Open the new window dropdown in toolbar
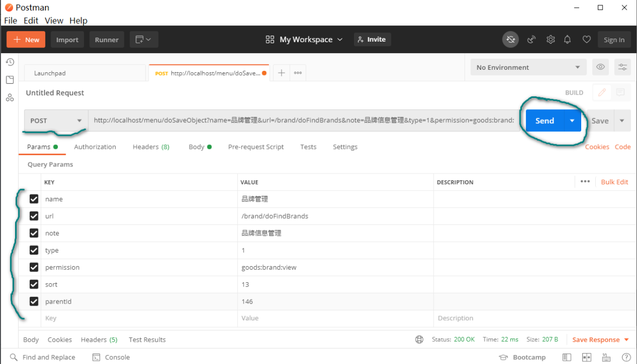The height and width of the screenshot is (364, 637). coord(144,40)
